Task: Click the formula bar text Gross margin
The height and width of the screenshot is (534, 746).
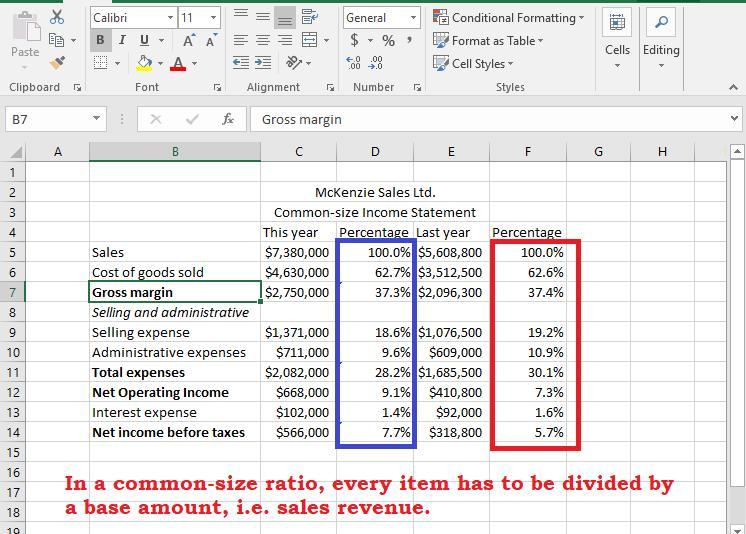Action: pyautogui.click(x=302, y=119)
